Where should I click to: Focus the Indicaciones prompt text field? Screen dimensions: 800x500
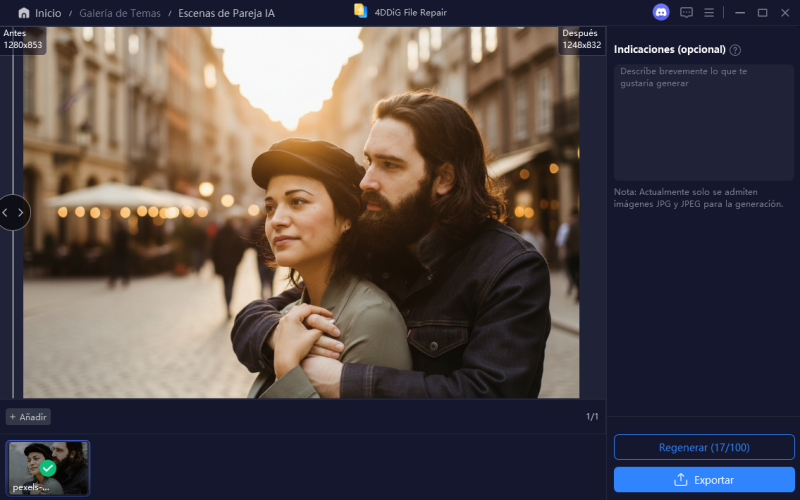[x=703, y=120]
